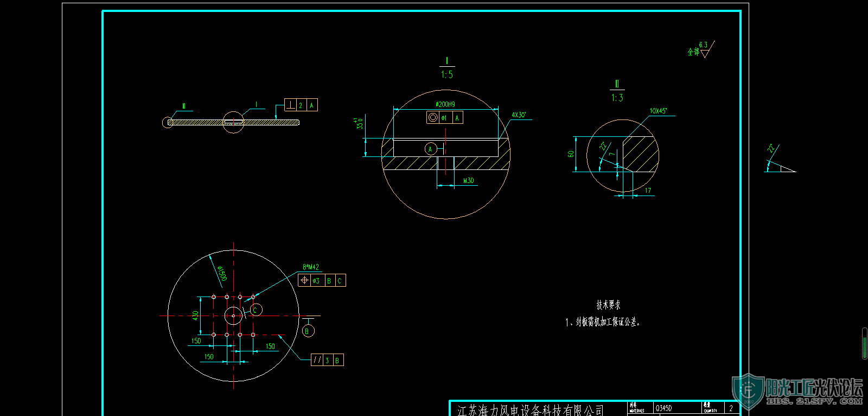Click datum A circle in detail view
This screenshot has width=868, height=416.
click(x=431, y=149)
